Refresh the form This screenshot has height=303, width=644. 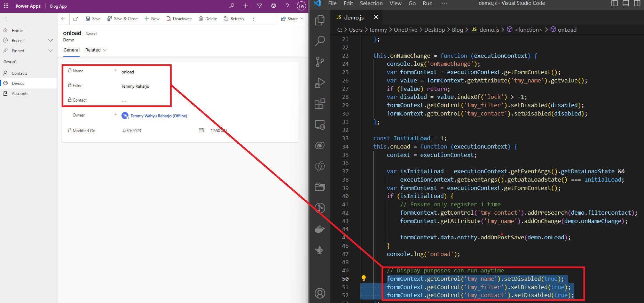tap(234, 19)
